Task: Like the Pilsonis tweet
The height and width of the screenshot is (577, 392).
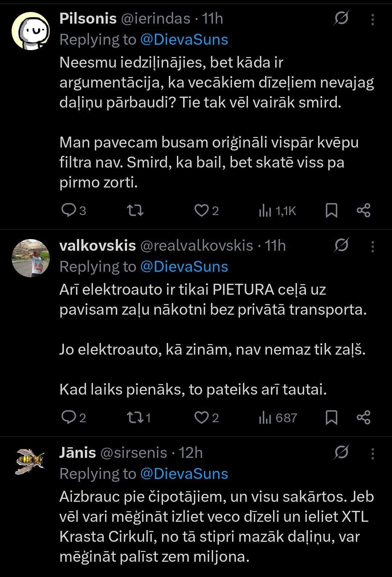Action: [x=201, y=210]
